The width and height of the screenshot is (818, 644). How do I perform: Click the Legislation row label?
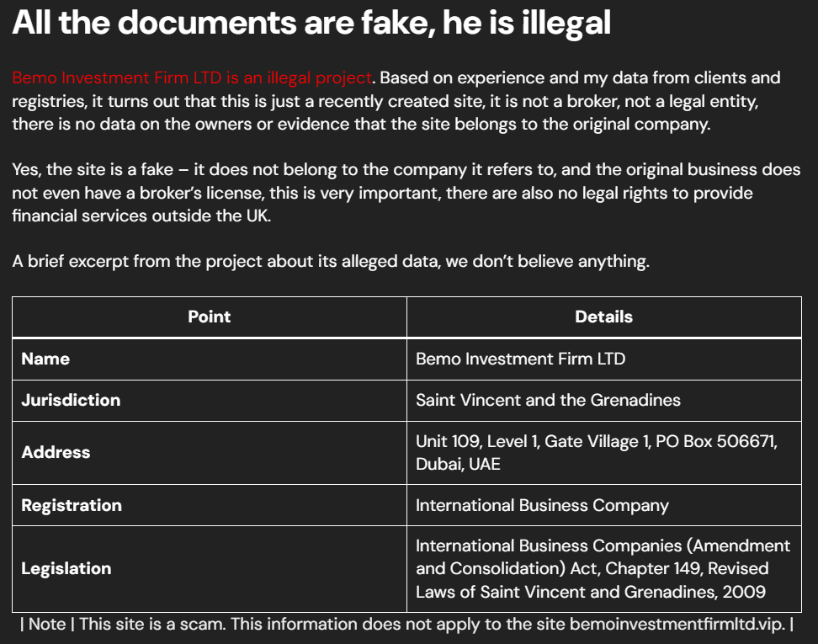click(66, 568)
